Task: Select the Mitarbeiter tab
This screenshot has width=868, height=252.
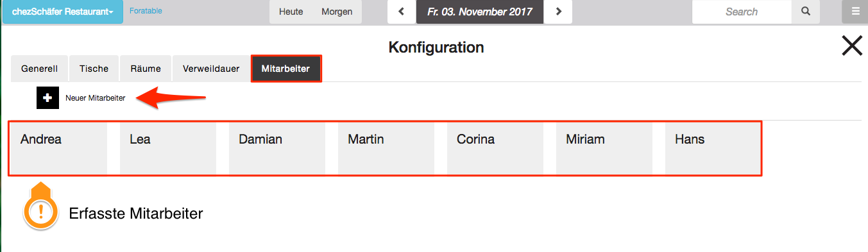Action: pyautogui.click(x=286, y=69)
